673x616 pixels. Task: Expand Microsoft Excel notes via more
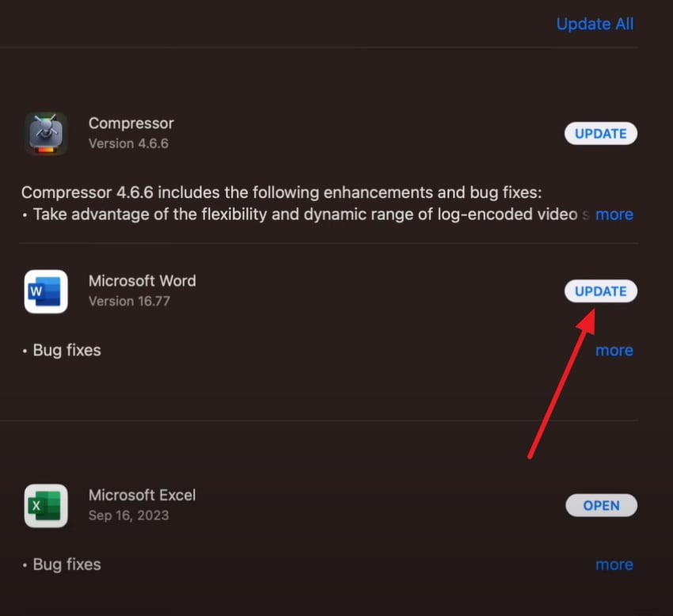(x=614, y=565)
